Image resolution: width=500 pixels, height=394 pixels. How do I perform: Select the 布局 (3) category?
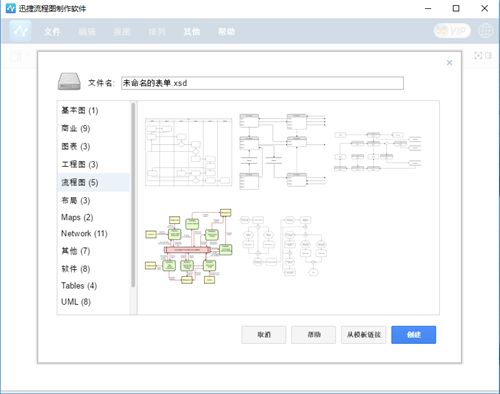(93, 200)
